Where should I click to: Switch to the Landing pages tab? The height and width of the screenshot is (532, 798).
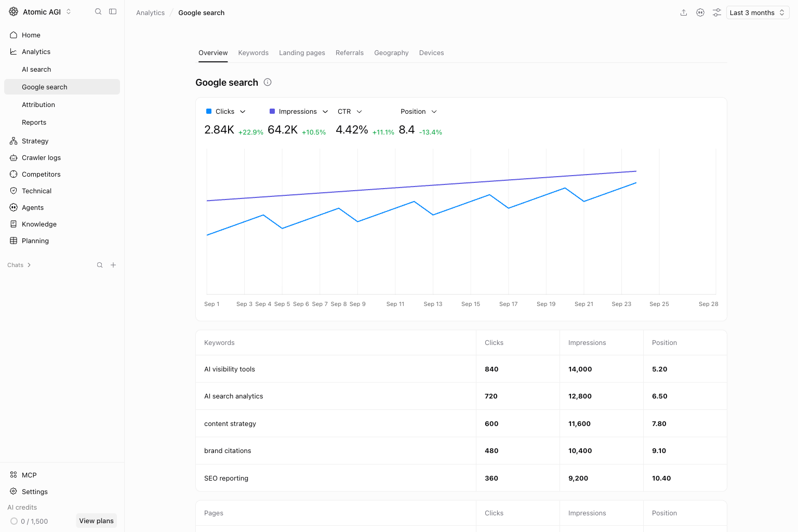[302, 53]
